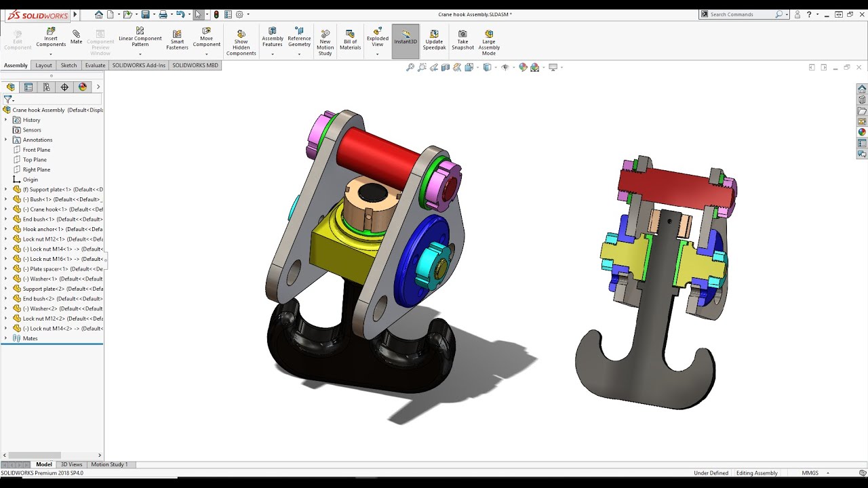Click the Print icon
Image resolution: width=868 pixels, height=488 pixels.
pyautogui.click(x=163, y=14)
